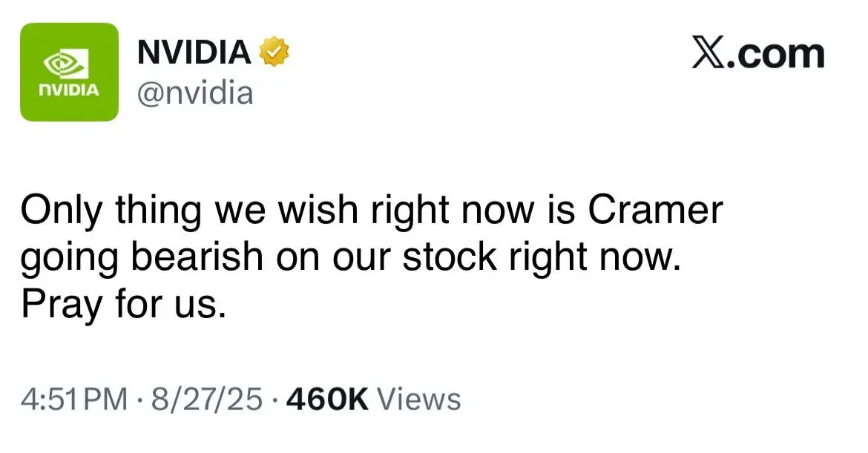Click the Pray for us line
The height and width of the screenshot is (453, 868).
pyautogui.click(x=124, y=305)
